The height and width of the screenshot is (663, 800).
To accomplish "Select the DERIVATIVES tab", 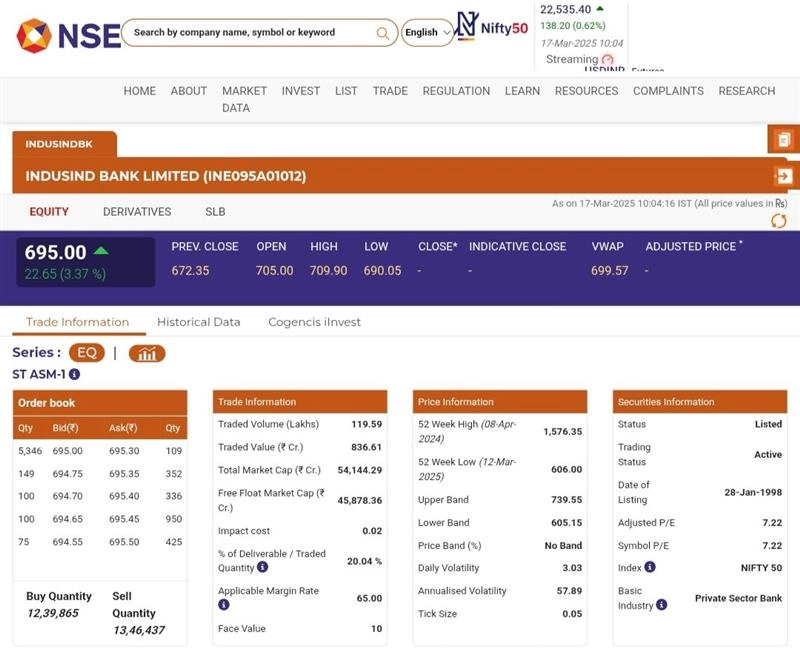I will click(137, 212).
